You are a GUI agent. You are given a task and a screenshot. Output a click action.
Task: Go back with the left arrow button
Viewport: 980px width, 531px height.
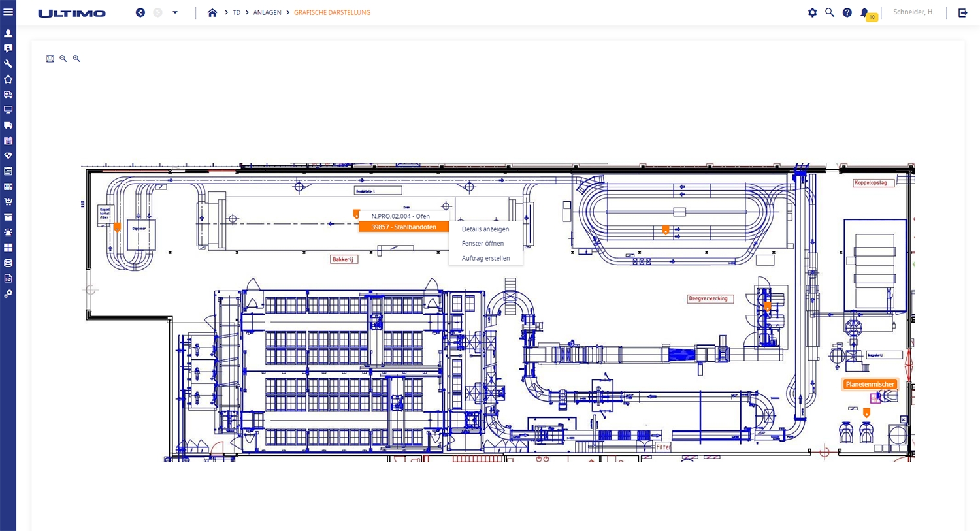(140, 12)
